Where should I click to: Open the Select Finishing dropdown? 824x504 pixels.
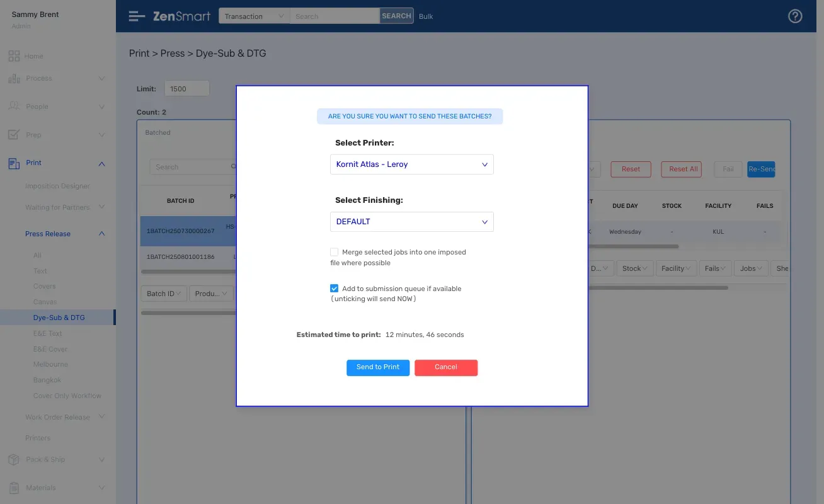click(x=411, y=222)
